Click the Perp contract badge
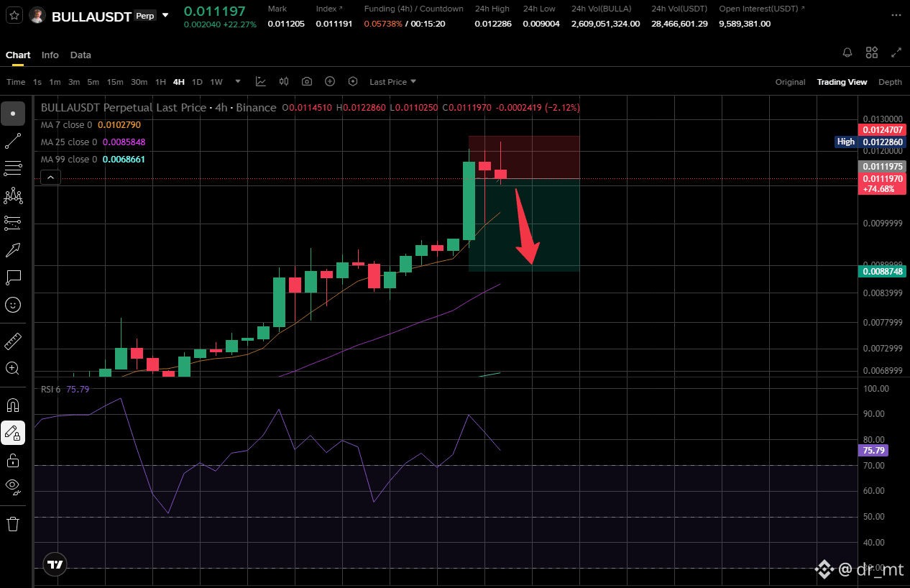This screenshot has height=588, width=910. 146,15
